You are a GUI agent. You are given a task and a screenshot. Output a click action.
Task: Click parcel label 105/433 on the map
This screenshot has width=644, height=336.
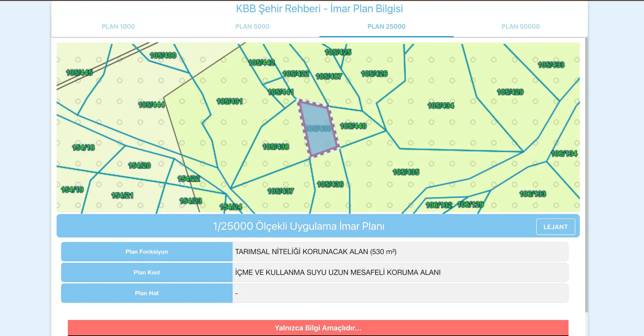click(x=551, y=65)
